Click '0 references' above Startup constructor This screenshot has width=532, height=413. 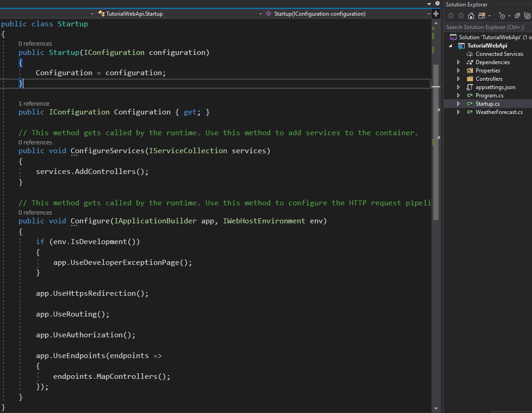[x=35, y=44]
